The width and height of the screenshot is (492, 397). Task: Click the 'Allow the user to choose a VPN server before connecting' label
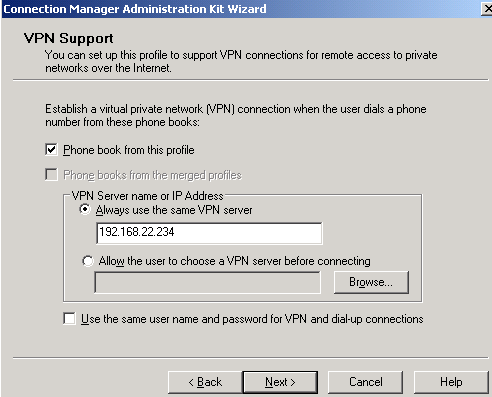(235, 261)
